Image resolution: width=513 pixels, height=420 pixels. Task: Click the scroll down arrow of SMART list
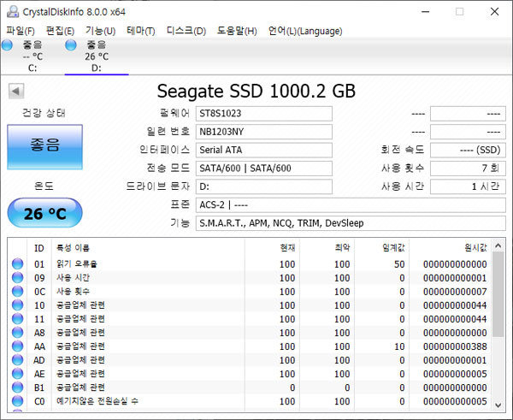click(x=498, y=405)
